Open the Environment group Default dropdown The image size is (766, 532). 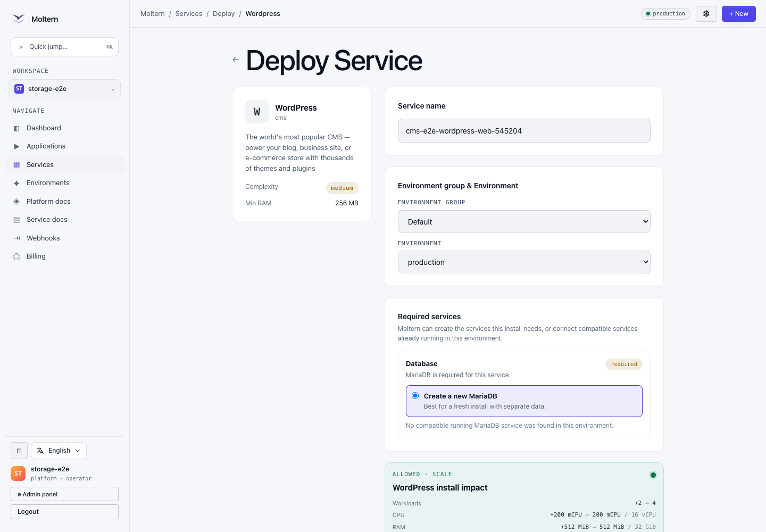coord(524,222)
